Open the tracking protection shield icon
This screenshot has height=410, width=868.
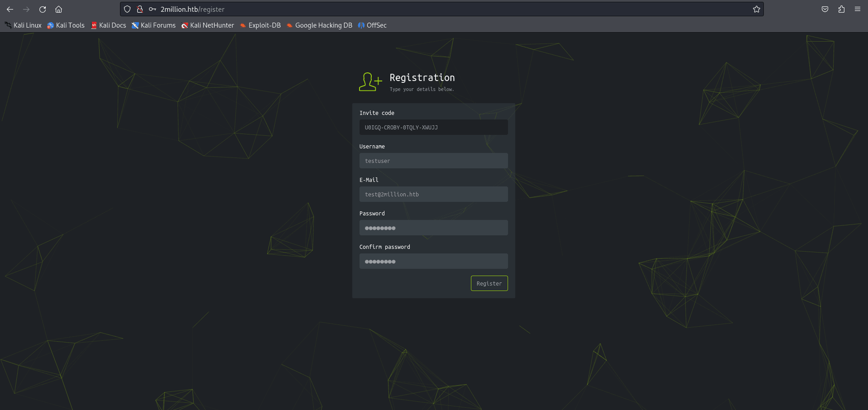point(127,9)
